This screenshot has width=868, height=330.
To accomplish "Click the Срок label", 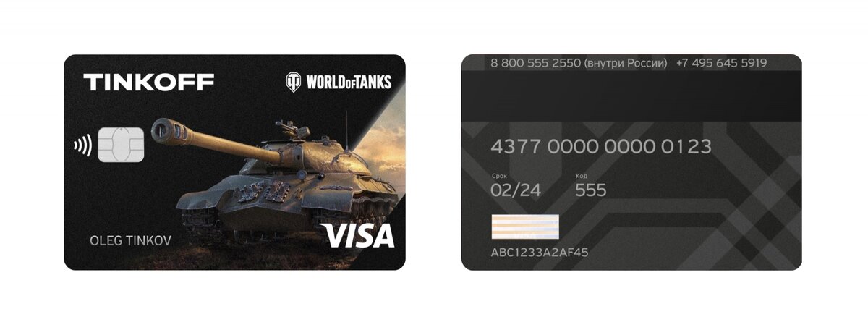I will [499, 176].
